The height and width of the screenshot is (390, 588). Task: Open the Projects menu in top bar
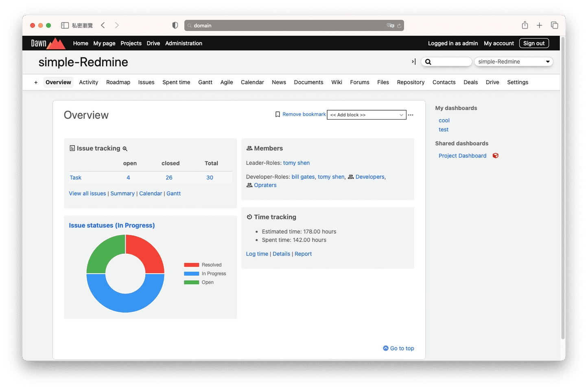tap(131, 43)
